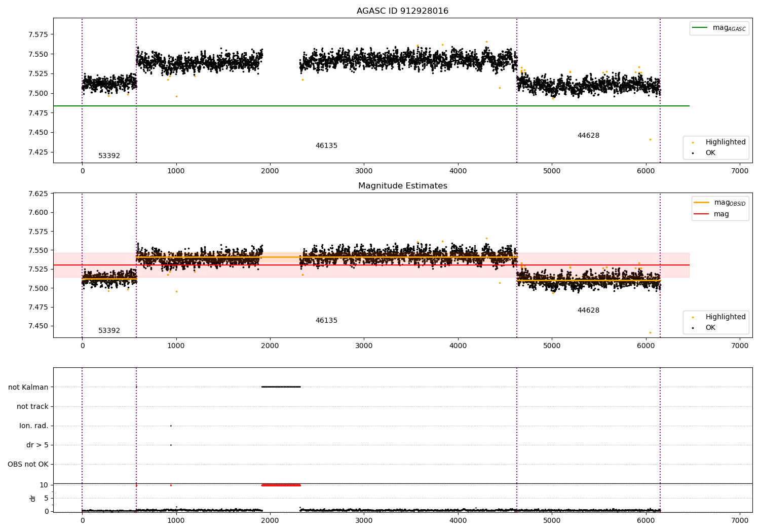The height and width of the screenshot is (532, 760).
Task: Click the green mag AGASC horizontal line
Action: (x=371, y=106)
